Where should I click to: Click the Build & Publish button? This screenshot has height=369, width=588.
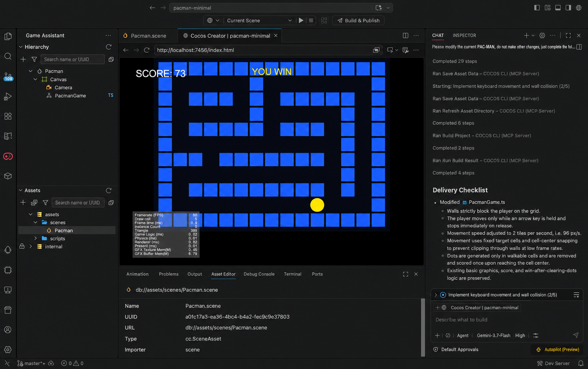click(358, 20)
